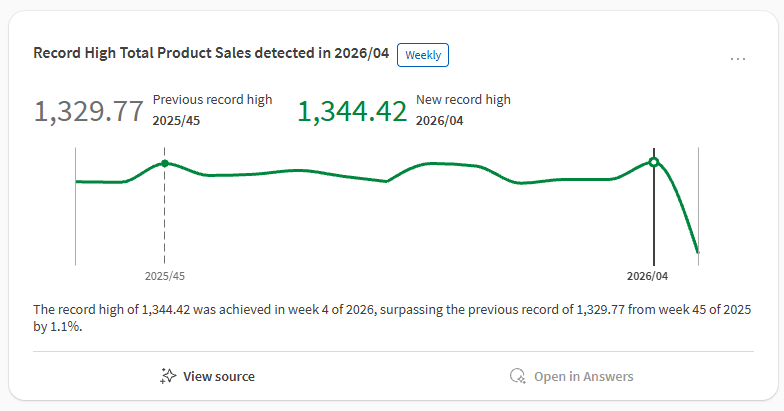Click the hollow circle marker at 2026/04
The width and height of the screenshot is (784, 411).
(653, 162)
